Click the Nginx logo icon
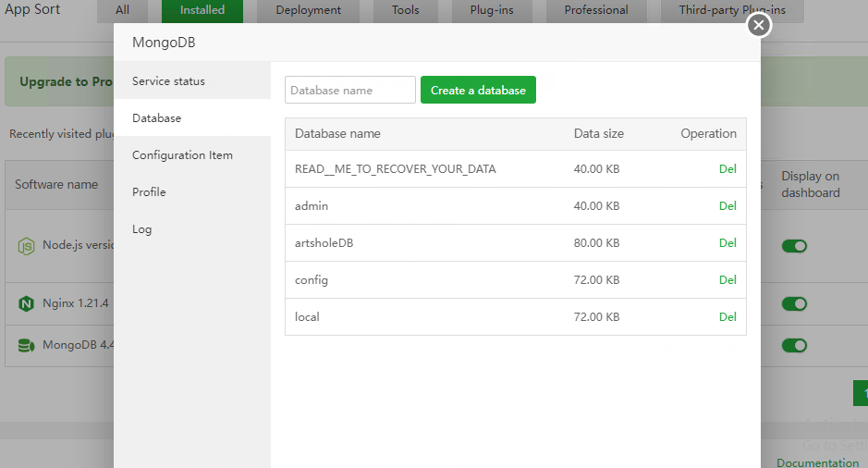The height and width of the screenshot is (468, 868). 26,303
